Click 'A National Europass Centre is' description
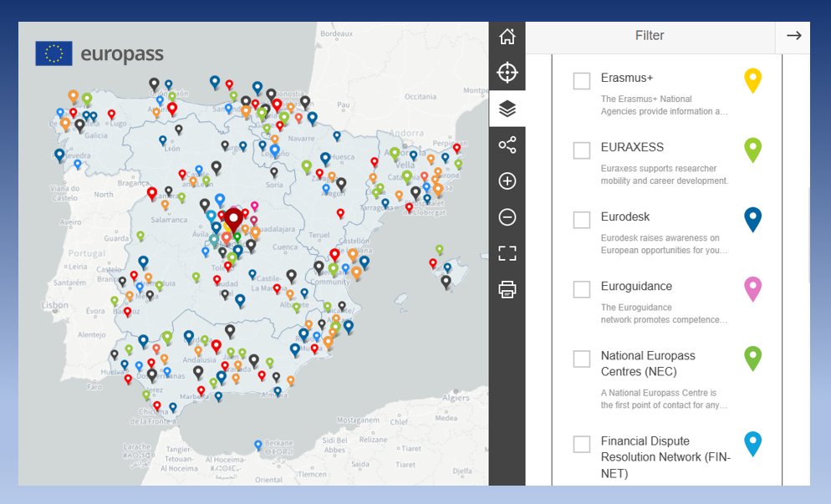Screen dimensions: 831x504 point(664,399)
